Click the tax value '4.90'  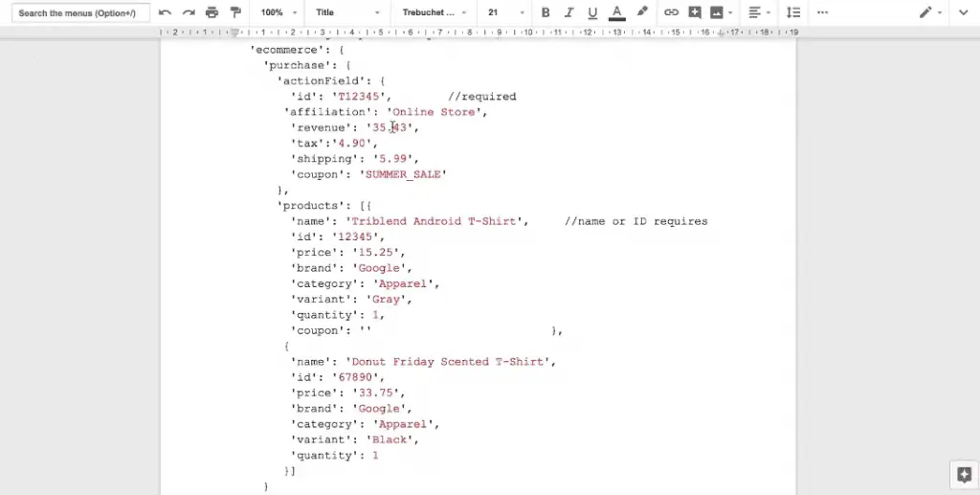351,144
